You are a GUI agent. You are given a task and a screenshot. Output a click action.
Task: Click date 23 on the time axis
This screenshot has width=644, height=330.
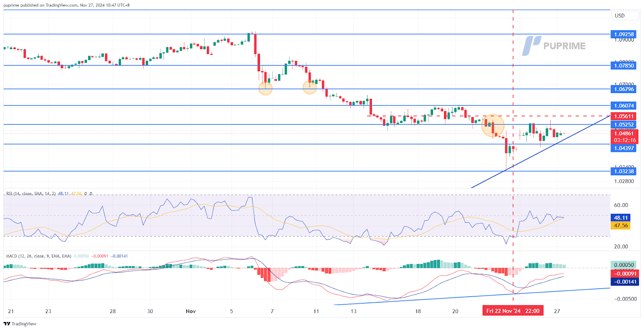click(48, 311)
